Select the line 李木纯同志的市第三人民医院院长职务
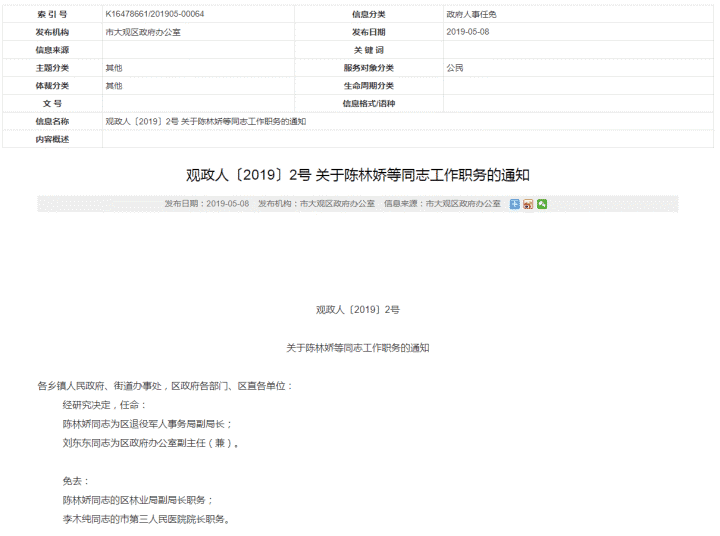The image size is (720, 536). 146,519
